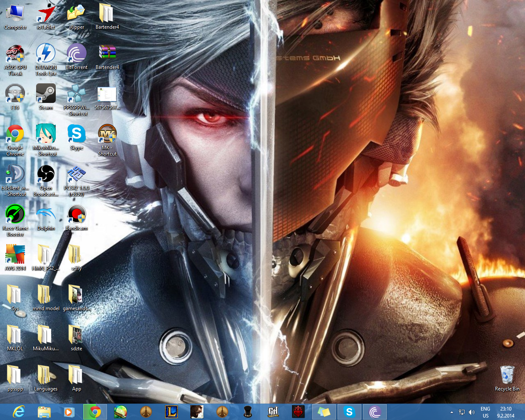The height and width of the screenshot is (420, 525).
Task: Open the volume speaker tray icon
Action: (472, 412)
